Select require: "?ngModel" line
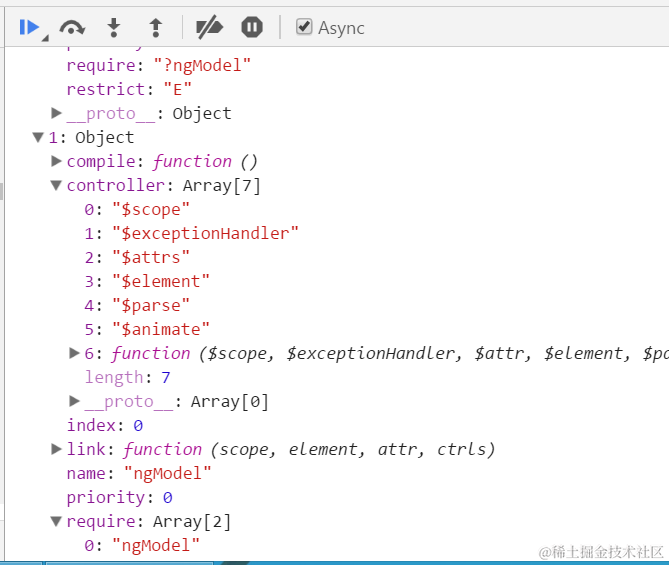This screenshot has width=669, height=565. pyautogui.click(x=158, y=65)
